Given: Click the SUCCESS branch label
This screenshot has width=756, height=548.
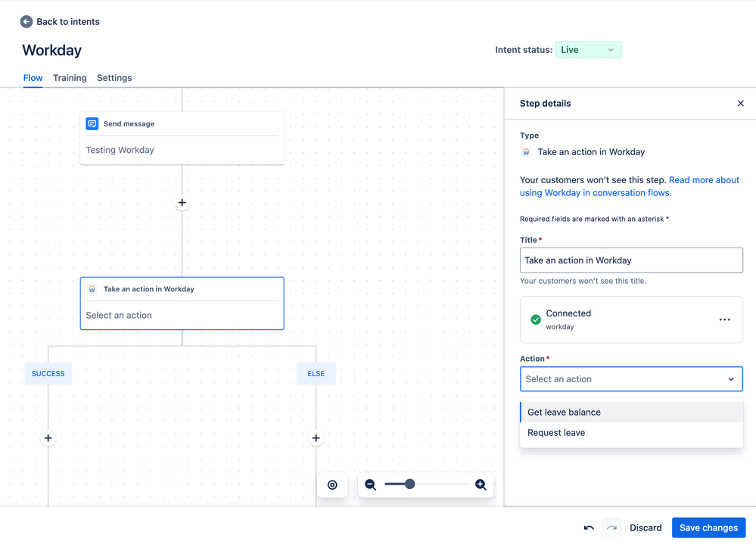Looking at the screenshot, I should (48, 373).
